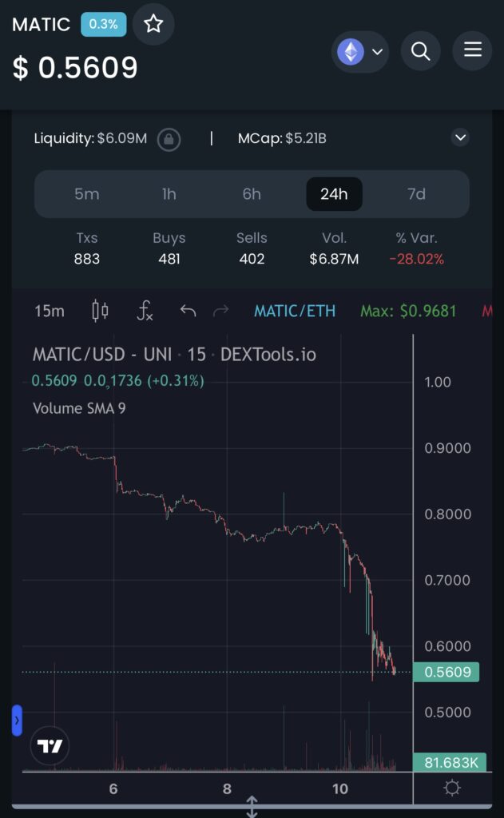Open candlestick chart type selector
Image resolution: width=504 pixels, height=818 pixels.
point(100,311)
